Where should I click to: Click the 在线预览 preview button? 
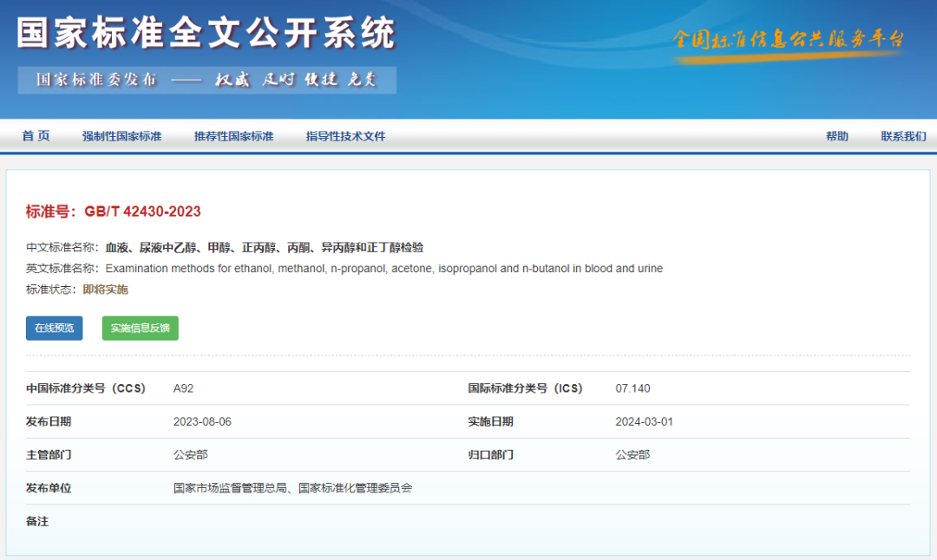click(x=53, y=328)
